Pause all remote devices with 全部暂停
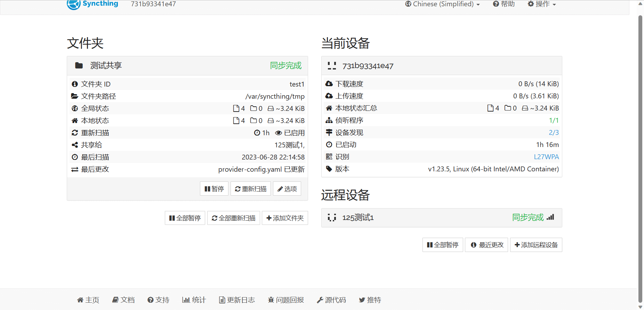Screen dimensions: 644x310 coord(443,245)
